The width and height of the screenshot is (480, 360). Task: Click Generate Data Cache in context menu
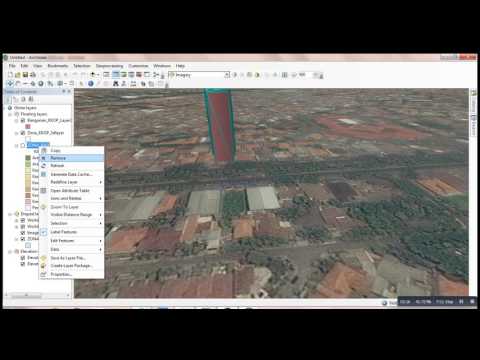pos(72,174)
